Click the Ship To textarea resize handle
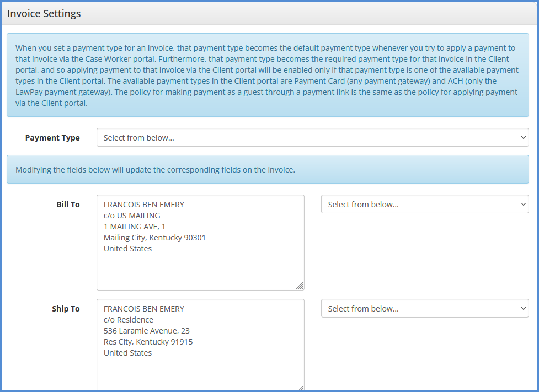The image size is (539, 392). [300, 388]
